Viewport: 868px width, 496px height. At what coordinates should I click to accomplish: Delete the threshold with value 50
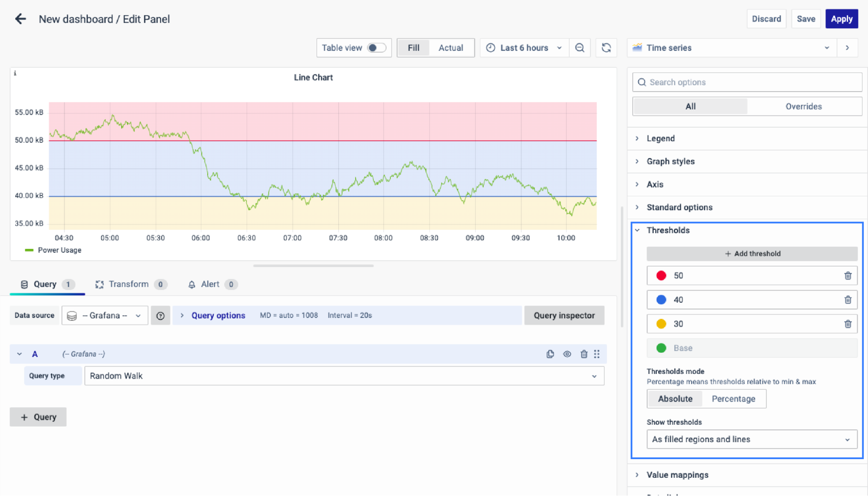848,275
